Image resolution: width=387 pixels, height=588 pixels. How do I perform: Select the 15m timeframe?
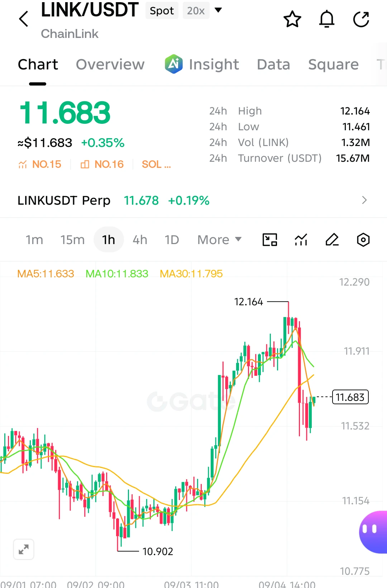pyautogui.click(x=72, y=239)
